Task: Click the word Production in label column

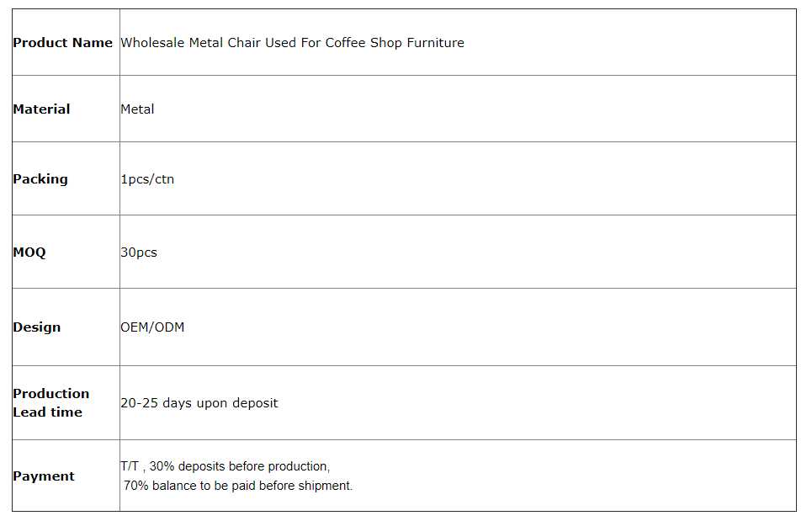Action: point(50,394)
